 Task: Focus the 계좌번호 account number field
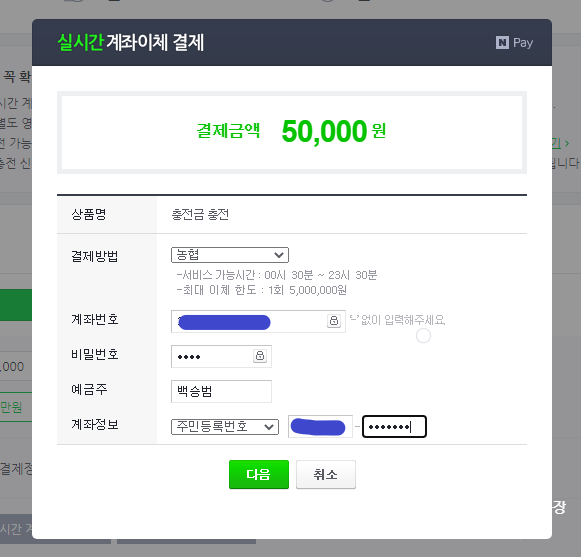[x=258, y=321]
